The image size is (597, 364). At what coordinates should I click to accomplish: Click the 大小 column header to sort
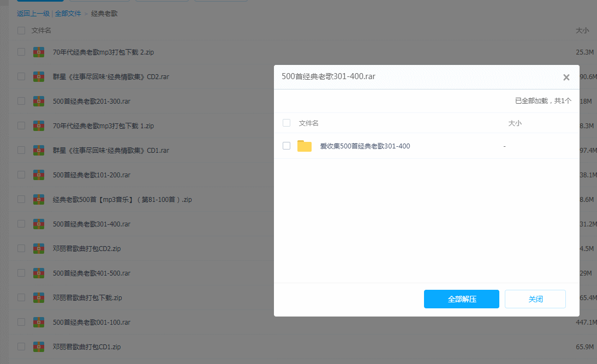(583, 31)
